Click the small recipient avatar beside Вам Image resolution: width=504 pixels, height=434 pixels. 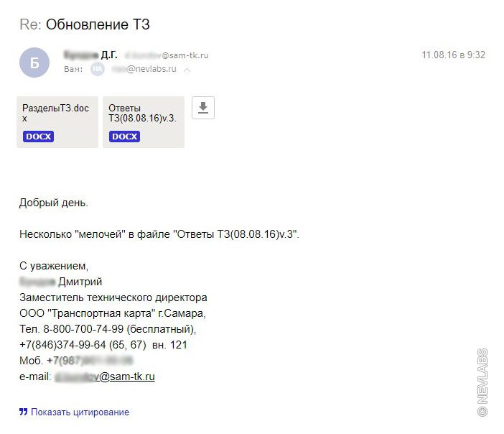(97, 70)
